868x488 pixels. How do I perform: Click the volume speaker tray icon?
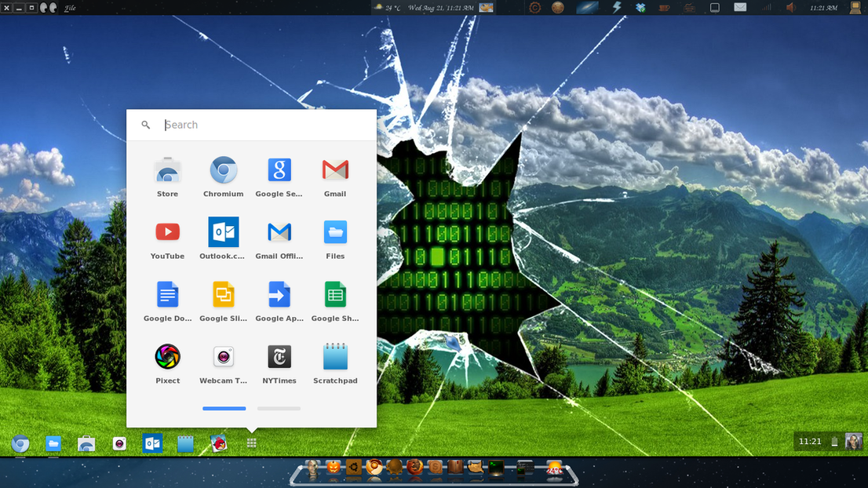pyautogui.click(x=791, y=7)
